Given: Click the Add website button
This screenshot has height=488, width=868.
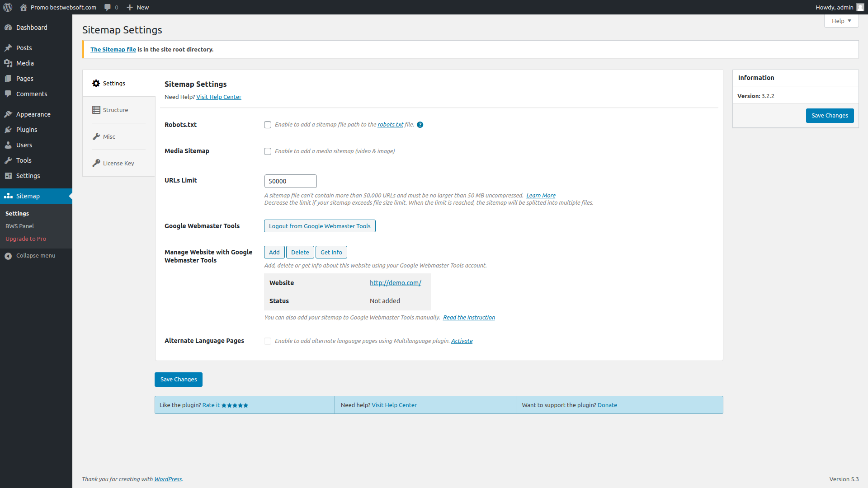Looking at the screenshot, I should [274, 252].
